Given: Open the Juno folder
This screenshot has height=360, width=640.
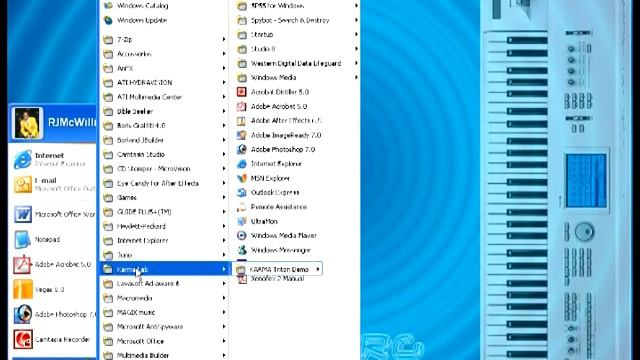Looking at the screenshot, I should [163, 255].
